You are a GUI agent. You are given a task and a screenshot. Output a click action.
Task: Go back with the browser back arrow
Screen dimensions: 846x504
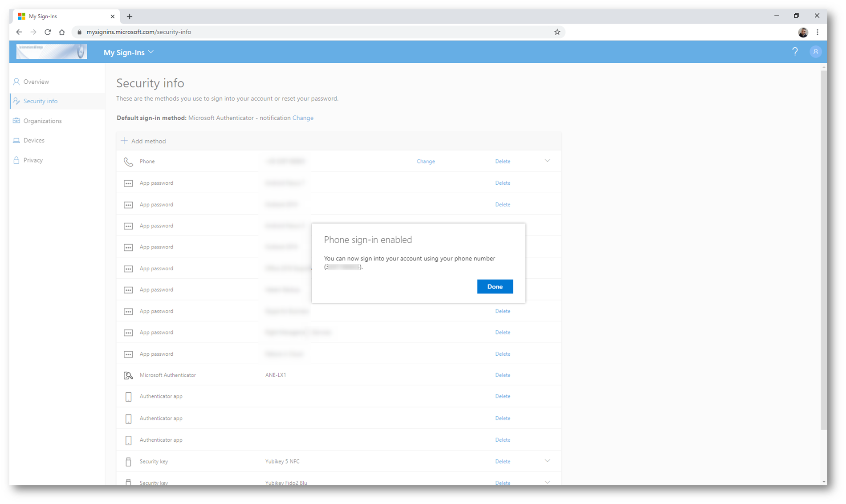point(19,32)
